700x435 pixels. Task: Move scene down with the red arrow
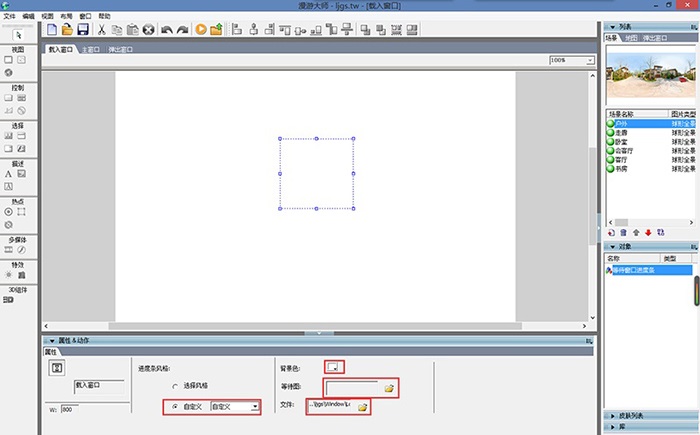point(648,233)
